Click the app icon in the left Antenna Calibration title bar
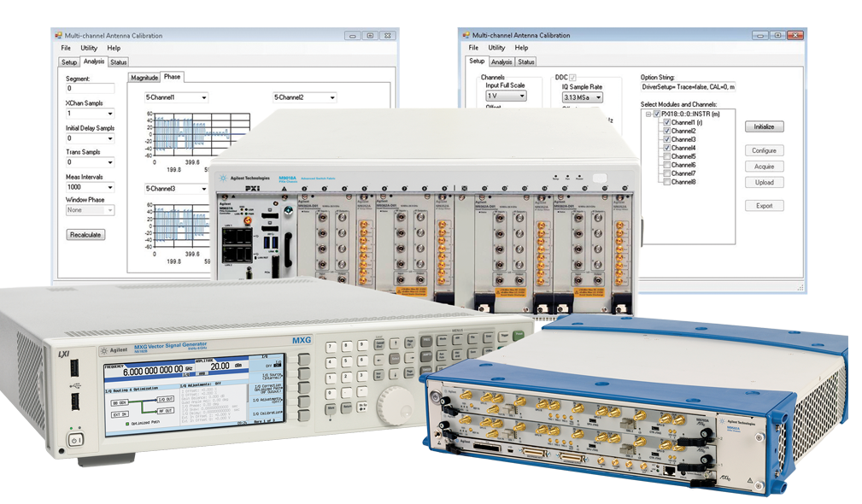This screenshot has height=504, width=862. pyautogui.click(x=59, y=35)
